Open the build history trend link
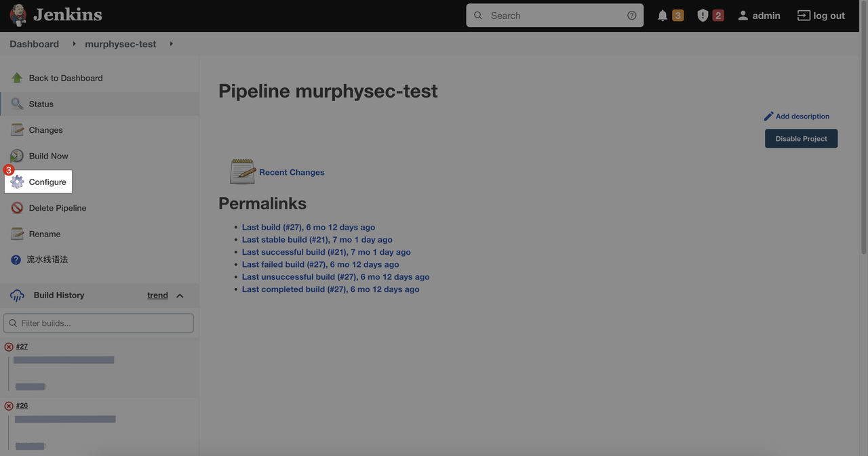The width and height of the screenshot is (868, 456). (x=157, y=295)
